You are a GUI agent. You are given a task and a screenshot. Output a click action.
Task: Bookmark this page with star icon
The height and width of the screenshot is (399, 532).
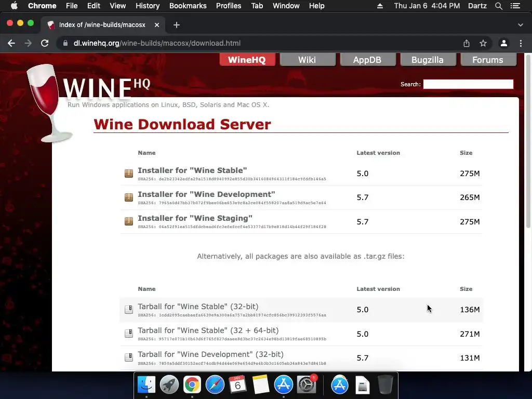[x=483, y=44]
